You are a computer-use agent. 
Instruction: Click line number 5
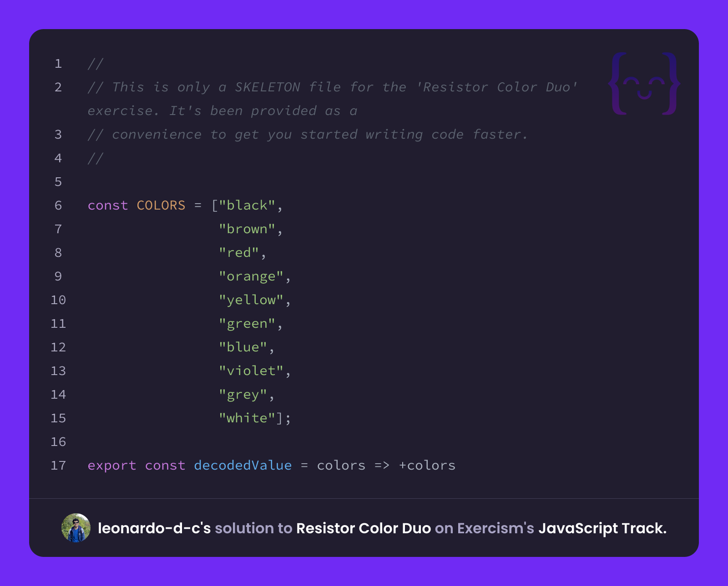click(58, 182)
